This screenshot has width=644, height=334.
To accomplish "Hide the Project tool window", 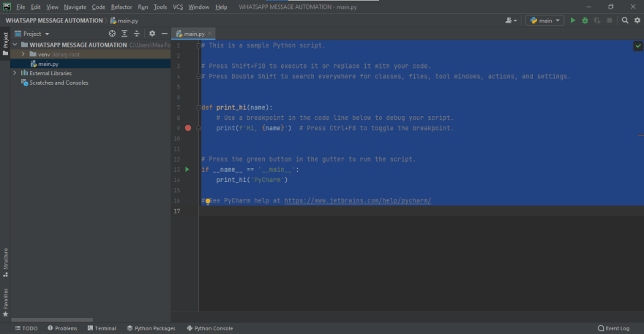I will click(164, 34).
